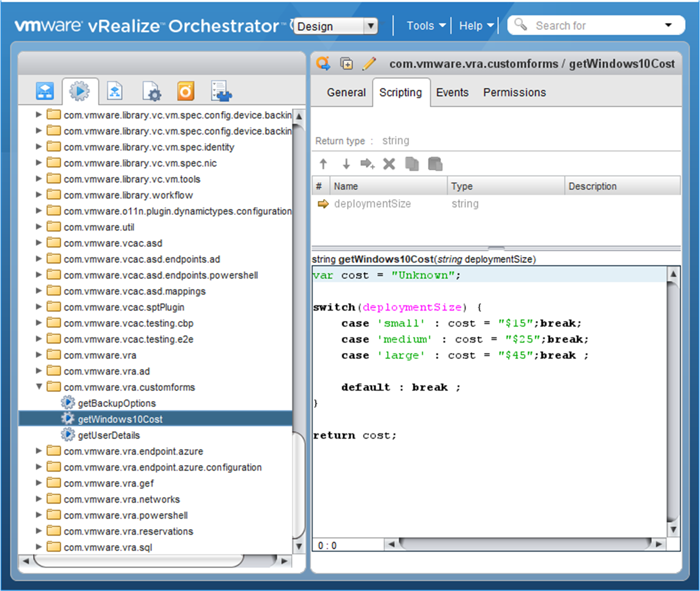Screen dimensions: 700x591
Task: Open the Workflows view icon
Action: point(45,91)
